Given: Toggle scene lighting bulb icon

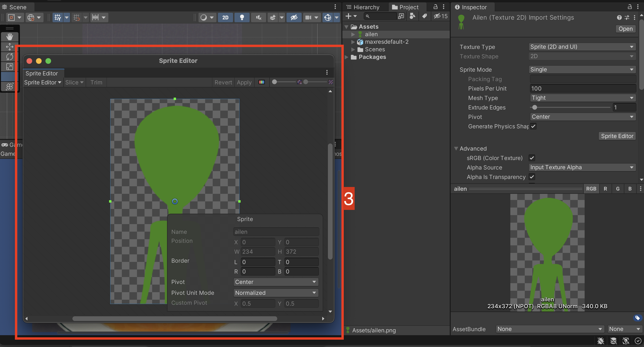Looking at the screenshot, I should [x=242, y=17].
